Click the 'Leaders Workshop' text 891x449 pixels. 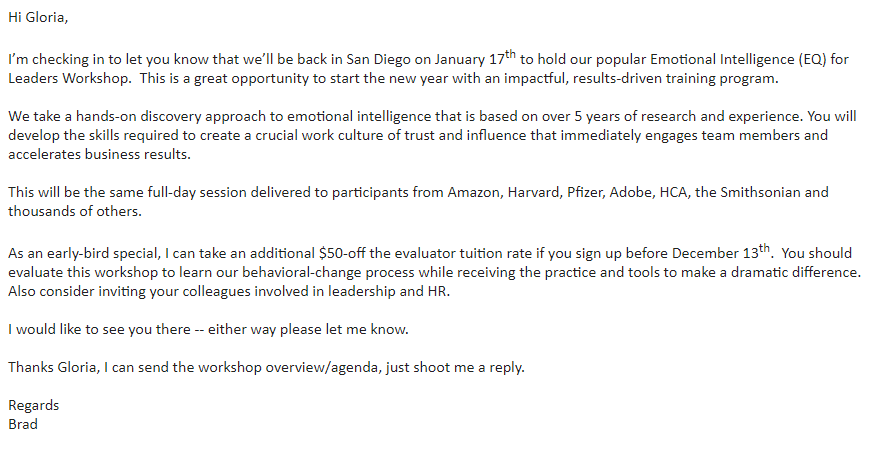point(69,78)
